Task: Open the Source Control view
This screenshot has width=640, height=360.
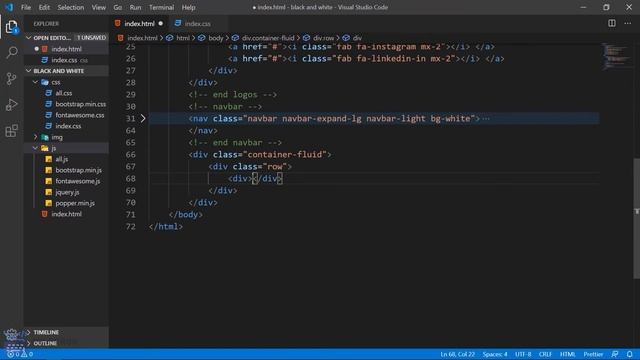Action: (x=11, y=79)
